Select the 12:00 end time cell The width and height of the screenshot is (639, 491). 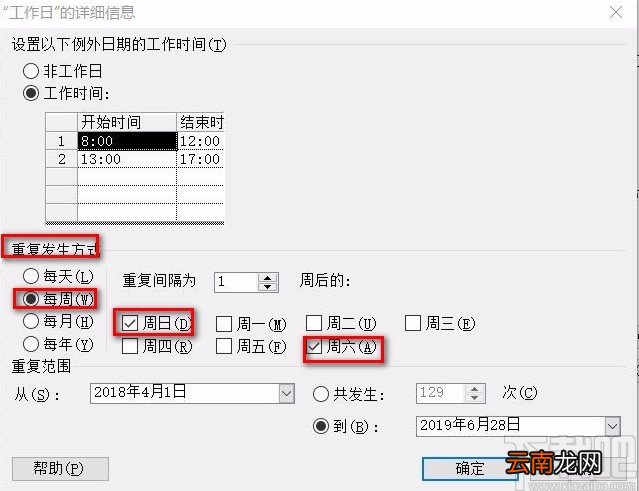coord(201,141)
